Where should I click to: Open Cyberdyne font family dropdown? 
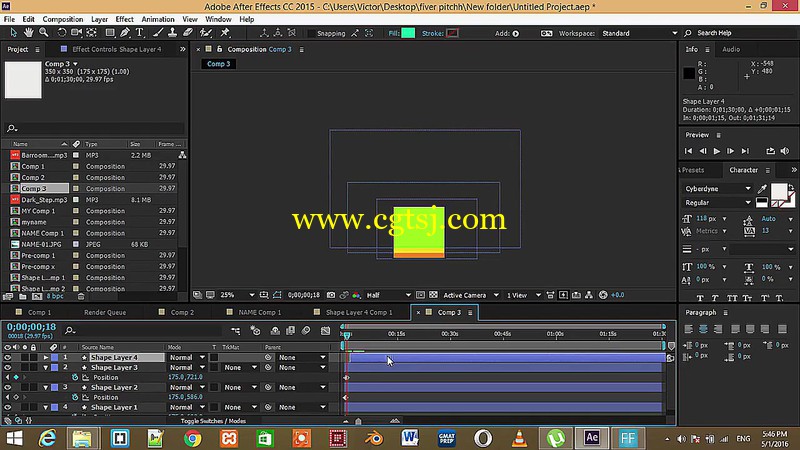(x=717, y=189)
